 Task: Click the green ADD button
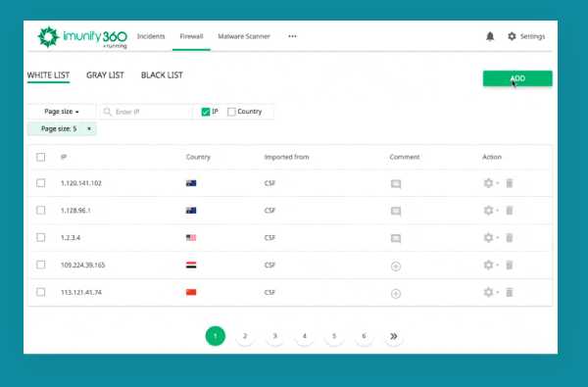[517, 78]
